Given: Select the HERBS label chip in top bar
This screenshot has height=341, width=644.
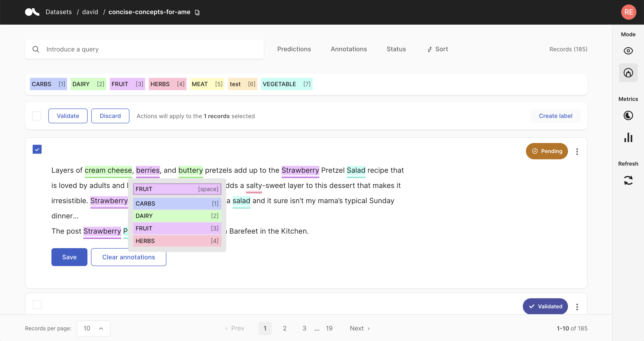Looking at the screenshot, I should 167,84.
